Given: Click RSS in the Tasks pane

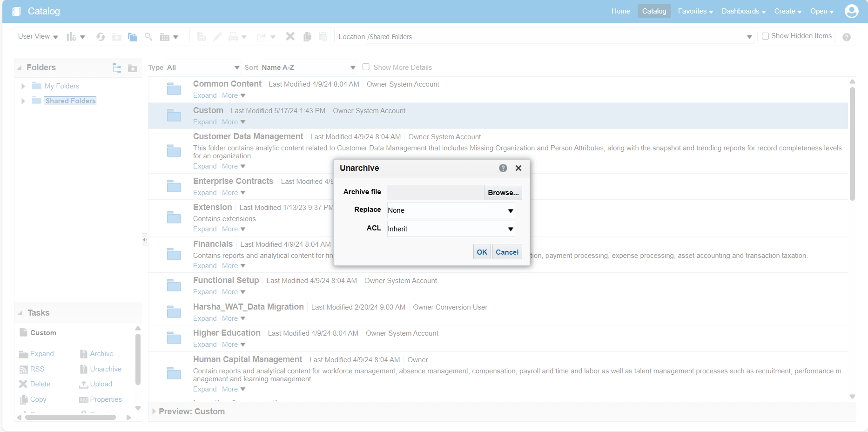Looking at the screenshot, I should pyautogui.click(x=32, y=369).
